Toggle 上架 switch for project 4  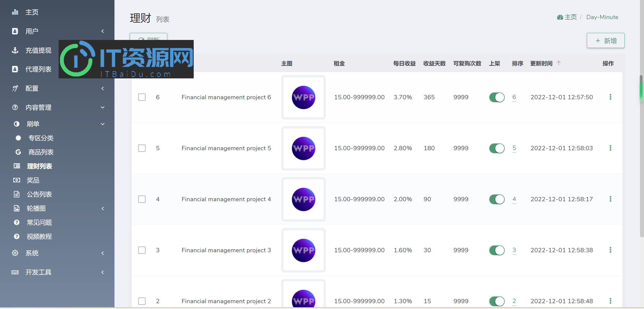[497, 199]
